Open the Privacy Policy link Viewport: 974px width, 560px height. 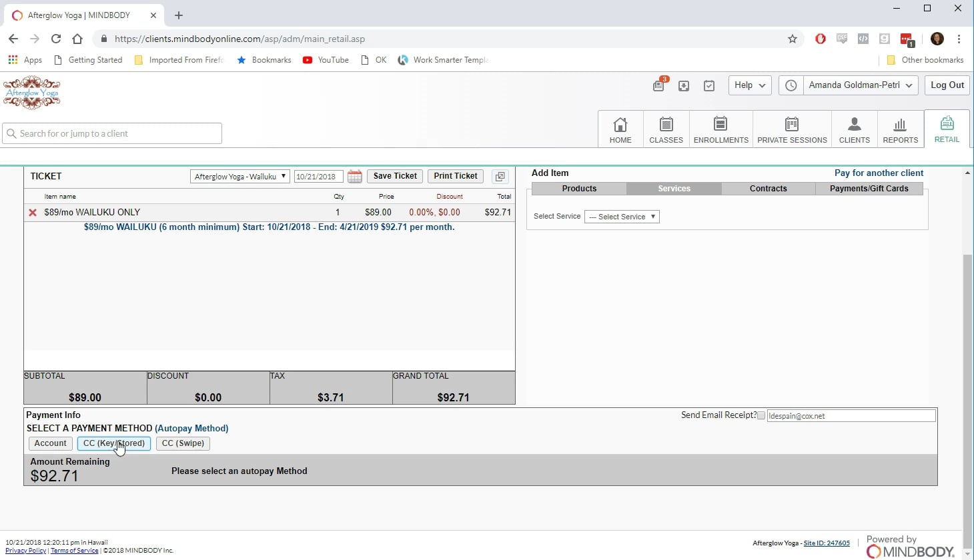(x=25, y=551)
